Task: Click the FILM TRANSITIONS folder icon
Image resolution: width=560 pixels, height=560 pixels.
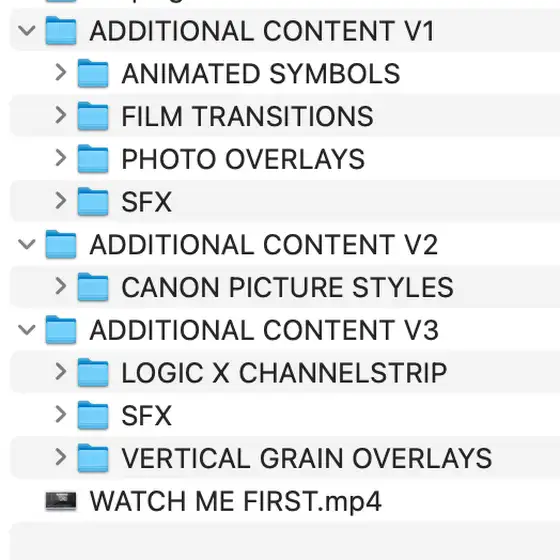Action: 93,116
